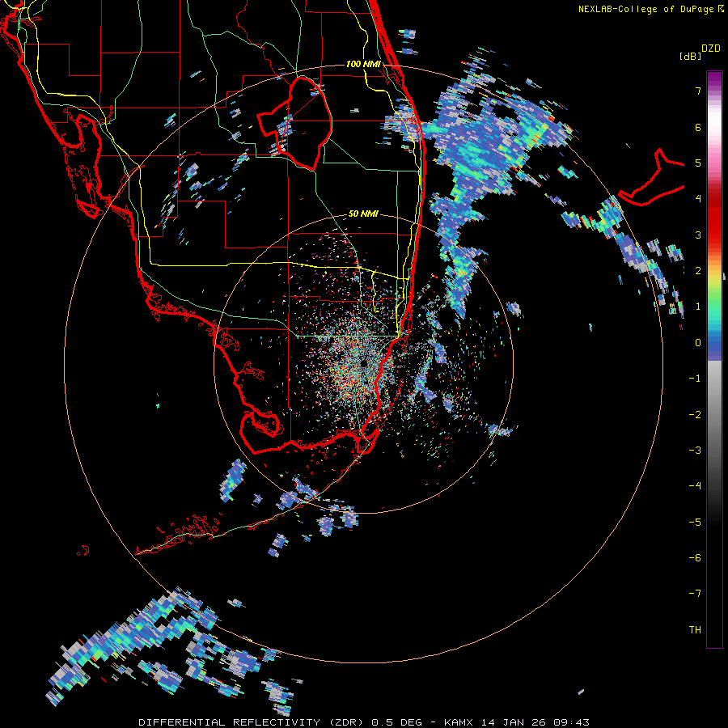728x728 pixels.
Task: Click the -3 value on the color scale
Action: click(695, 451)
